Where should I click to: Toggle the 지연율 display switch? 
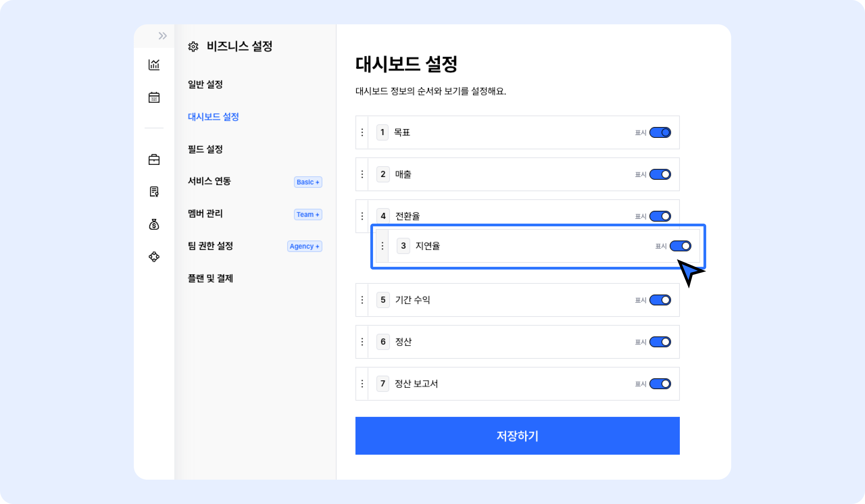[680, 246]
